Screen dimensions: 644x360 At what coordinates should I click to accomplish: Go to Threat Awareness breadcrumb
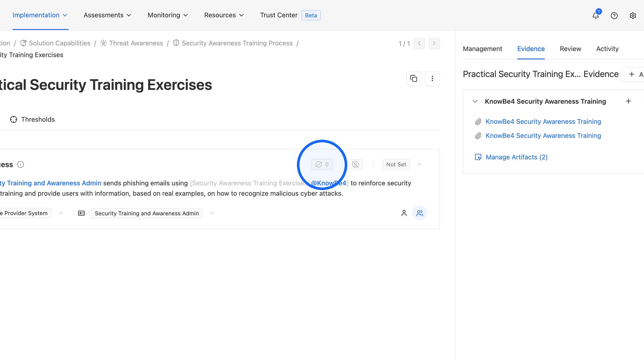132,43
